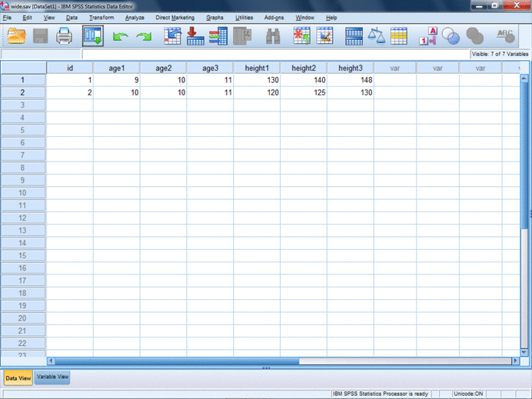Select the height1 column header
Screen dimensions: 532x399
pyautogui.click(x=257, y=68)
